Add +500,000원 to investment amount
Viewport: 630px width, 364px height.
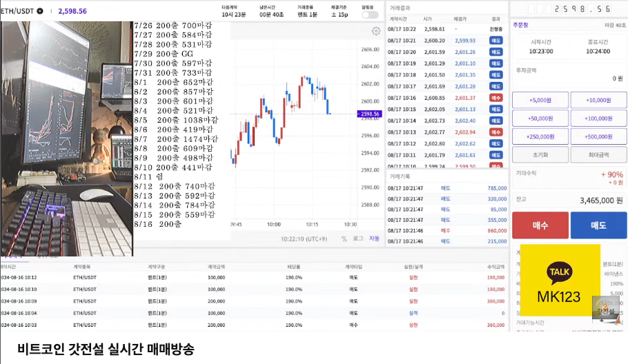(598, 136)
